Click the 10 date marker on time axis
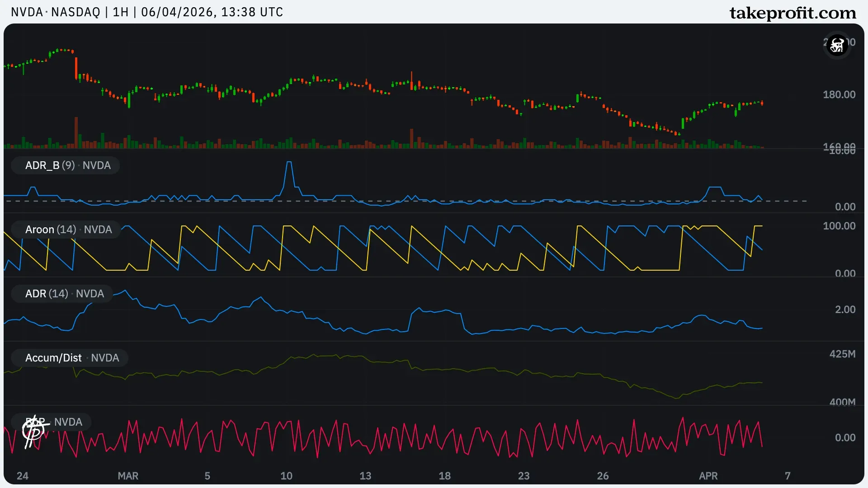The height and width of the screenshot is (488, 868). pyautogui.click(x=286, y=476)
